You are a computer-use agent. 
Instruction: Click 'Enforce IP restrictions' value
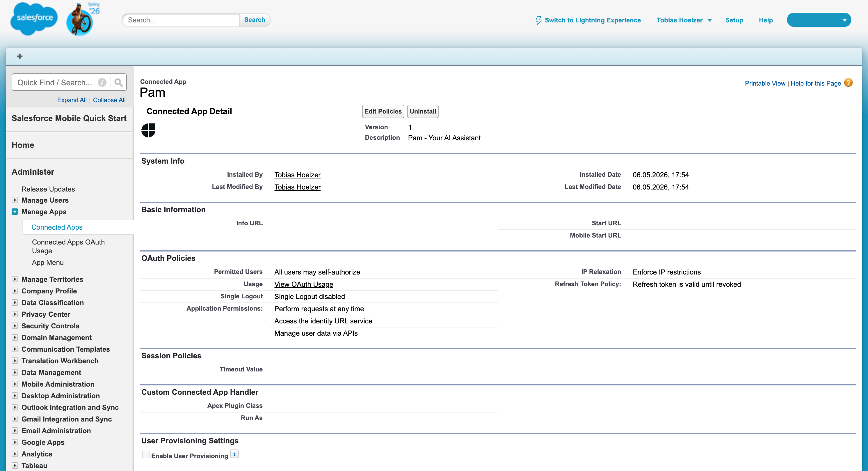point(666,272)
